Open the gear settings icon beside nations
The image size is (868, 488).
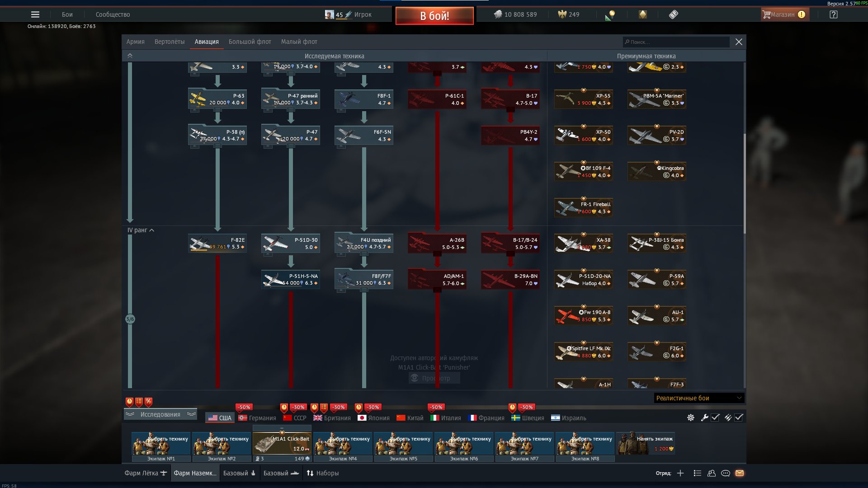tap(691, 418)
